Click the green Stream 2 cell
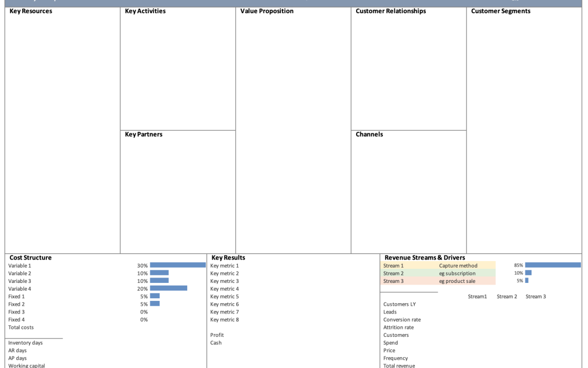This screenshot has width=588, height=368. click(x=394, y=273)
